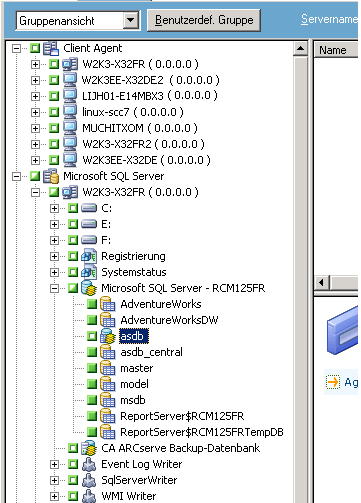Click the horizontal scroll left arrow
Screen dimensions: 361x503
(321, 283)
